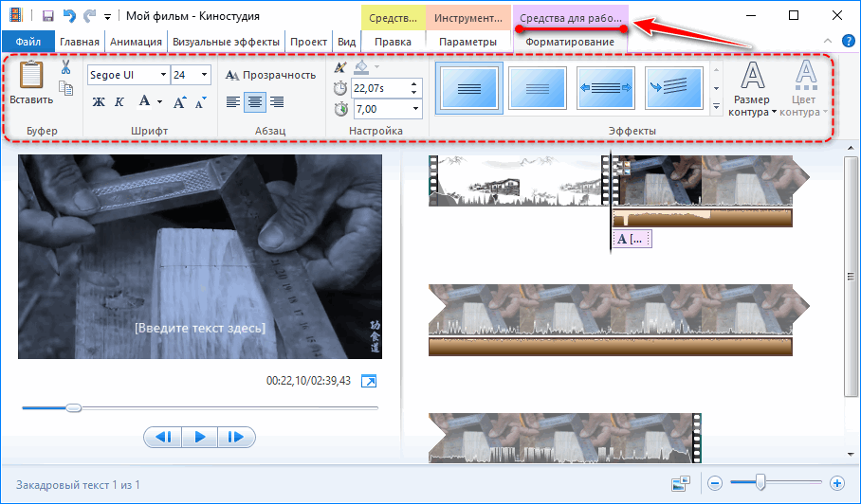Open the Файл menu button
The height and width of the screenshot is (504, 861).
pos(27,42)
